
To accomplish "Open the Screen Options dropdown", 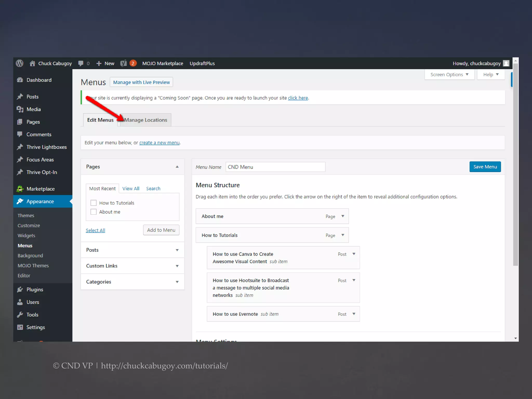I will click(x=449, y=75).
